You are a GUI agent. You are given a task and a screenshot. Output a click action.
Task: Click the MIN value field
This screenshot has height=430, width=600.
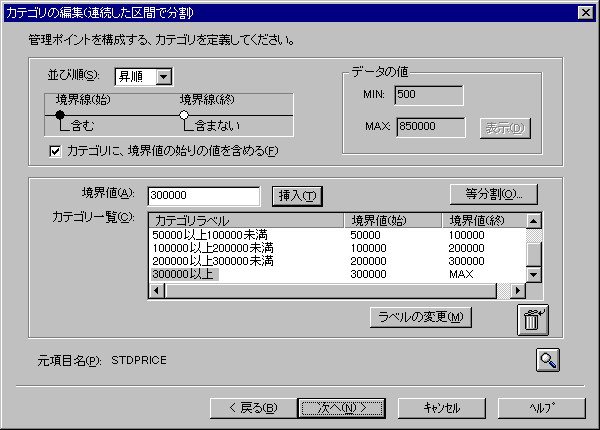tap(429, 95)
